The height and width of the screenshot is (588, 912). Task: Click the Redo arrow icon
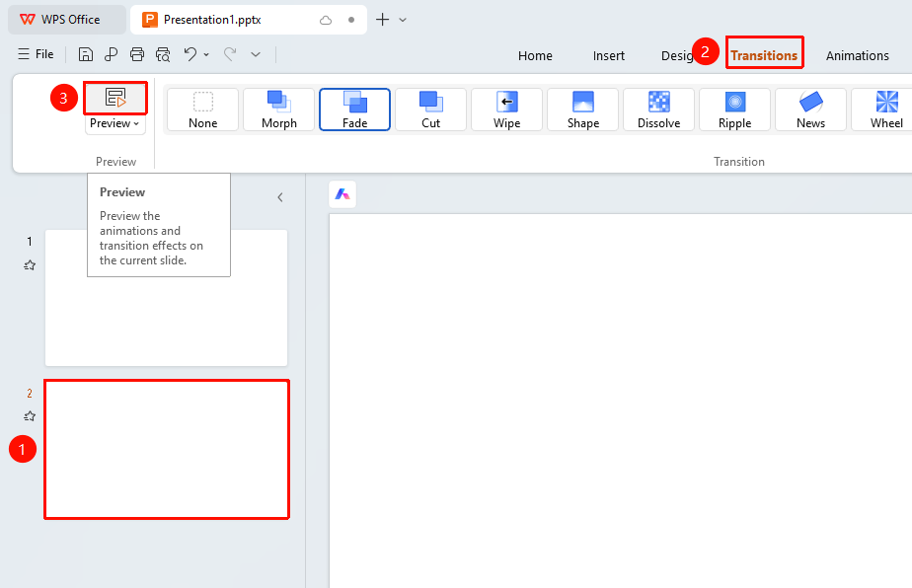tap(230, 54)
